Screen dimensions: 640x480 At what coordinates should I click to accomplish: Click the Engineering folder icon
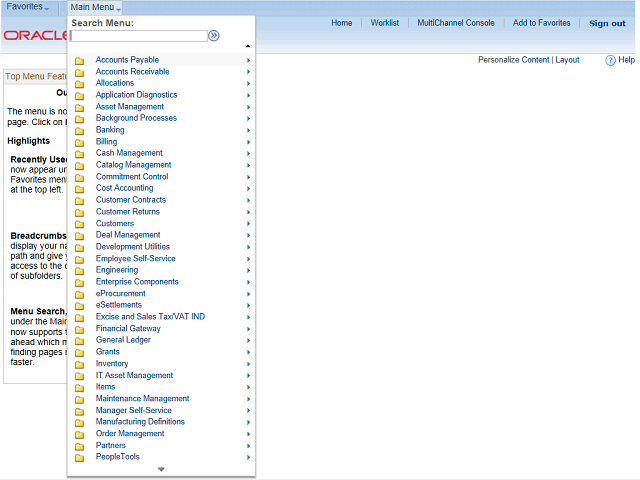[x=80, y=271]
